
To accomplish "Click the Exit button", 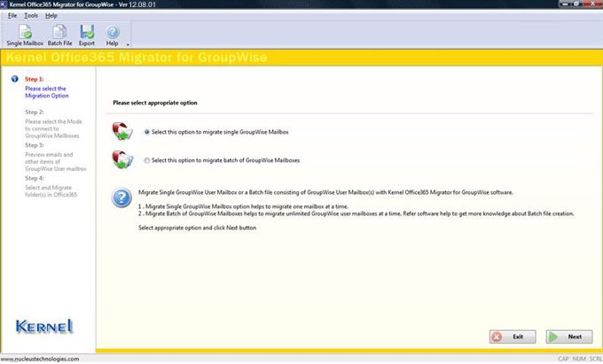I will [513, 337].
